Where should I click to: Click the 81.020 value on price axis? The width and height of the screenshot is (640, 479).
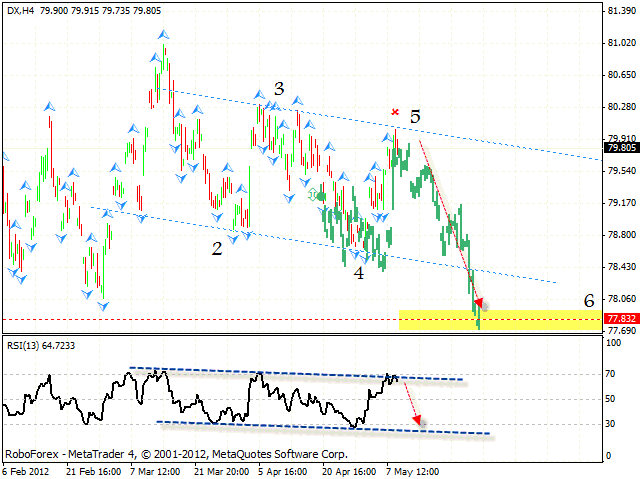620,43
